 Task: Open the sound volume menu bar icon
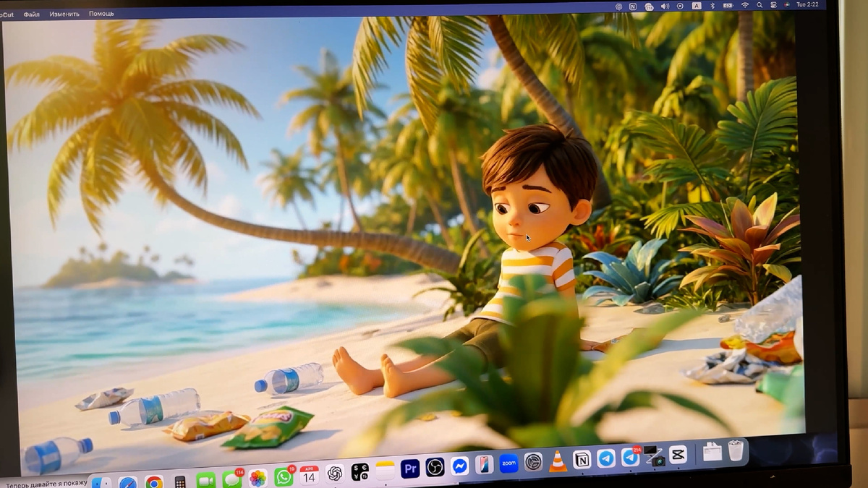pos(665,7)
